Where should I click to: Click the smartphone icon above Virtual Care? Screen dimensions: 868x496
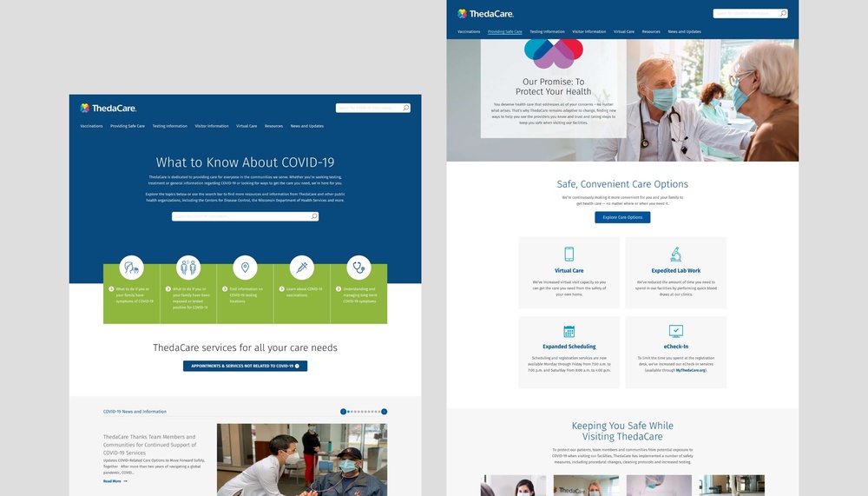[569, 254]
